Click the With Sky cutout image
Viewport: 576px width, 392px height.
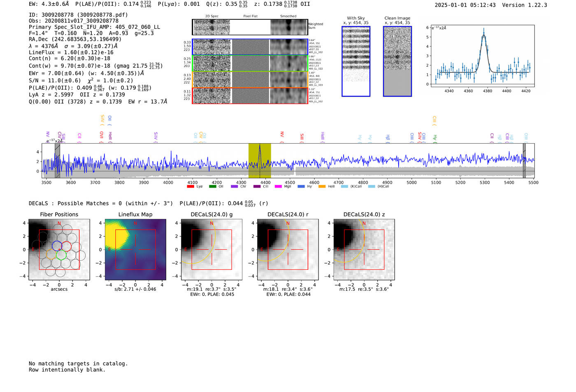(356, 61)
